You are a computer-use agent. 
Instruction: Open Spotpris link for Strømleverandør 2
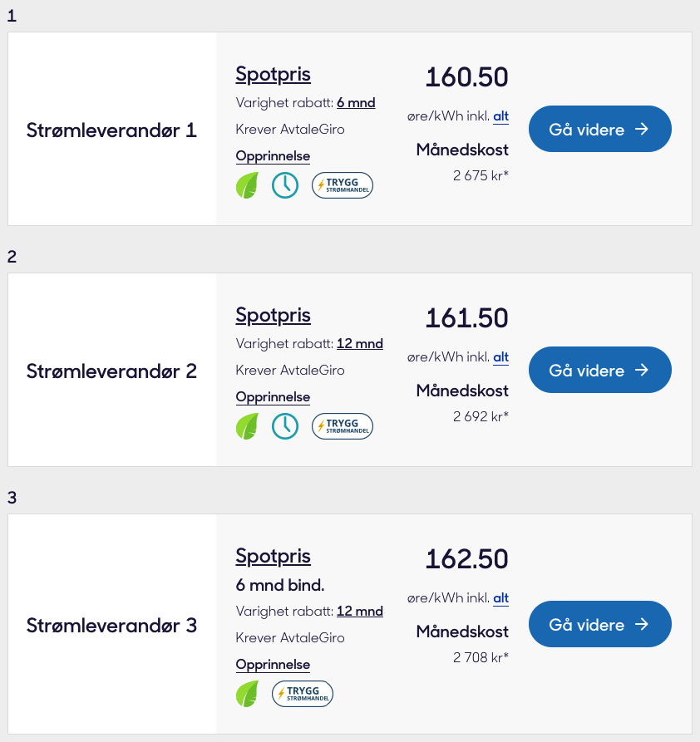[x=273, y=316]
